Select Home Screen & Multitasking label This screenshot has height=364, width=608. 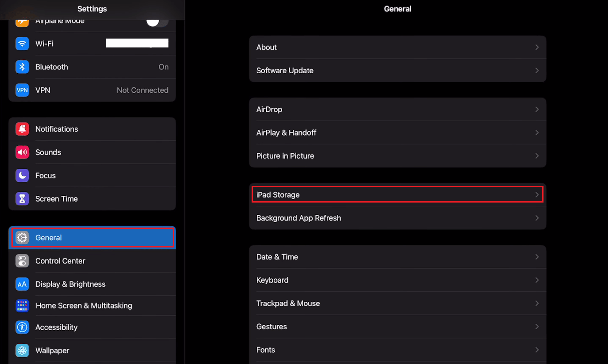(84, 306)
